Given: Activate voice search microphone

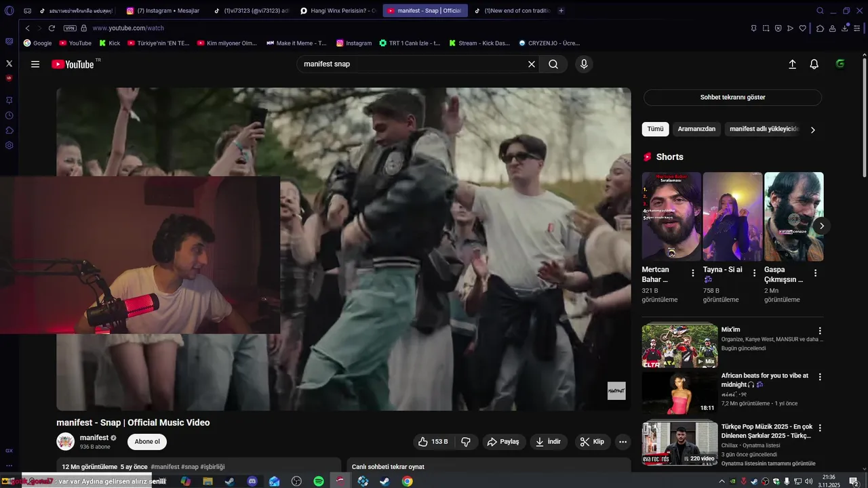Looking at the screenshot, I should pos(584,64).
